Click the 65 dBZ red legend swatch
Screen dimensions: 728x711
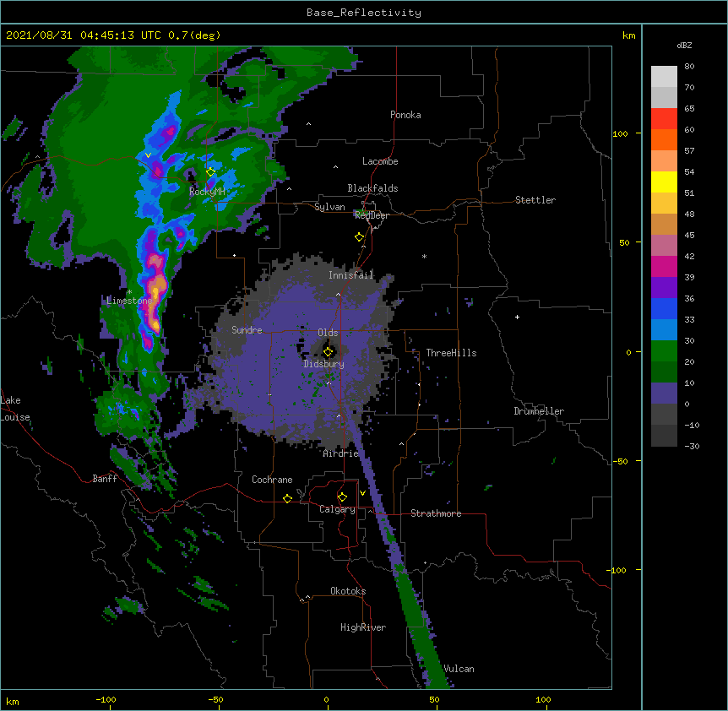pyautogui.click(x=664, y=119)
